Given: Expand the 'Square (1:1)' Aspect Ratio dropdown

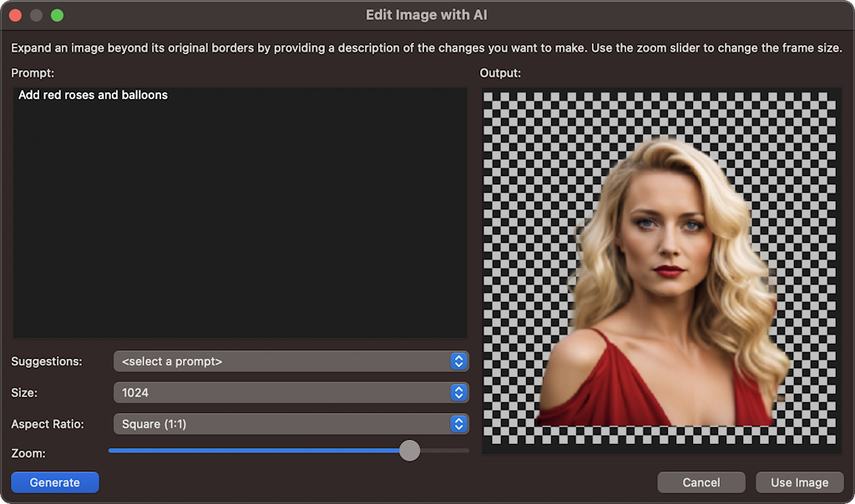Looking at the screenshot, I should tap(284, 424).
